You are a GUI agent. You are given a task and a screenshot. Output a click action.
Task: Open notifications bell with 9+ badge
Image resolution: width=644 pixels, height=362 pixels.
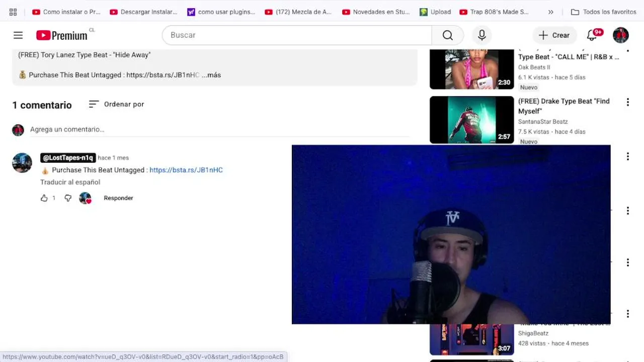[593, 35]
